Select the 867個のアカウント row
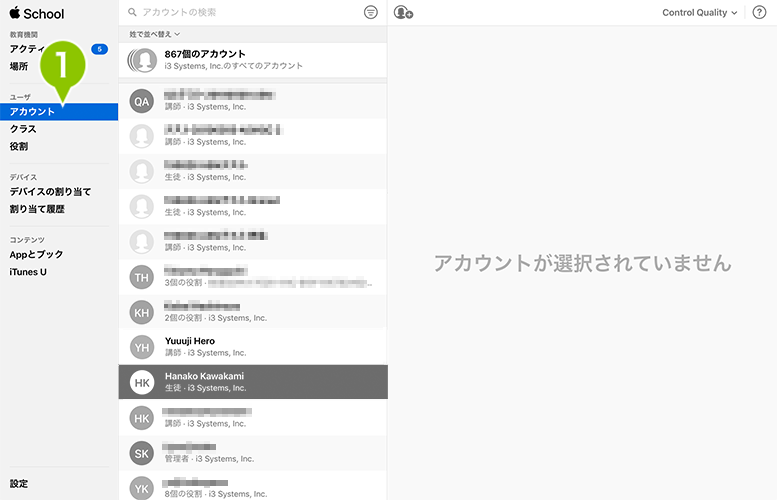This screenshot has width=778, height=500. tap(253, 60)
